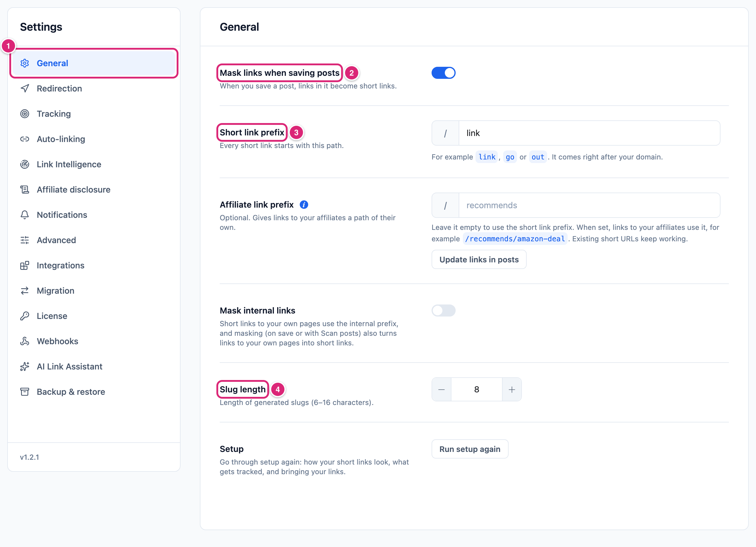Click the Run setup again button
Image resolution: width=756 pixels, height=547 pixels.
point(470,449)
